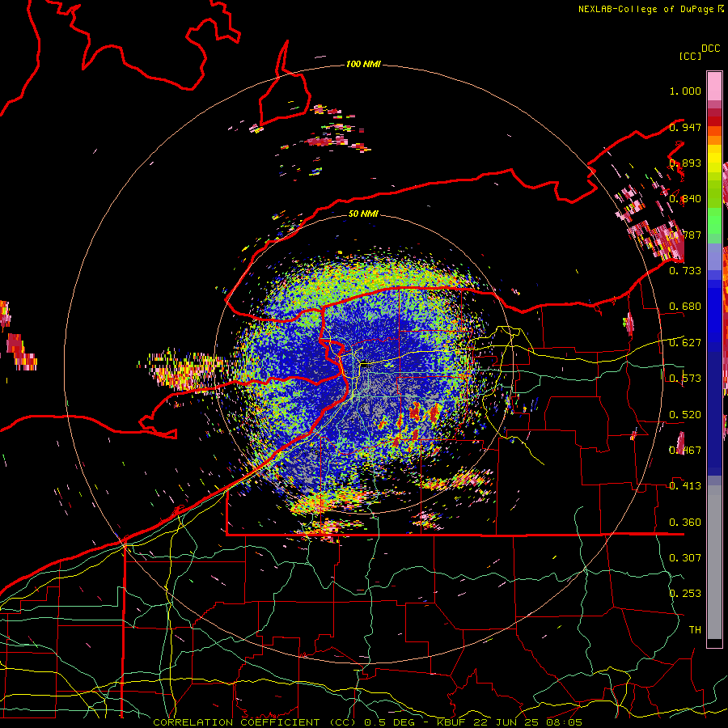
Task: Pick the bright blue segment of the color bar
Action: 714,315
